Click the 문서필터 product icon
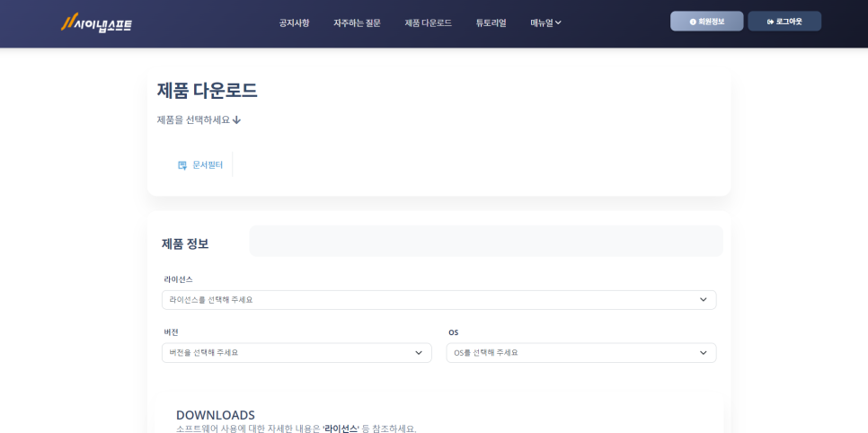This screenshot has width=868, height=433. click(182, 165)
